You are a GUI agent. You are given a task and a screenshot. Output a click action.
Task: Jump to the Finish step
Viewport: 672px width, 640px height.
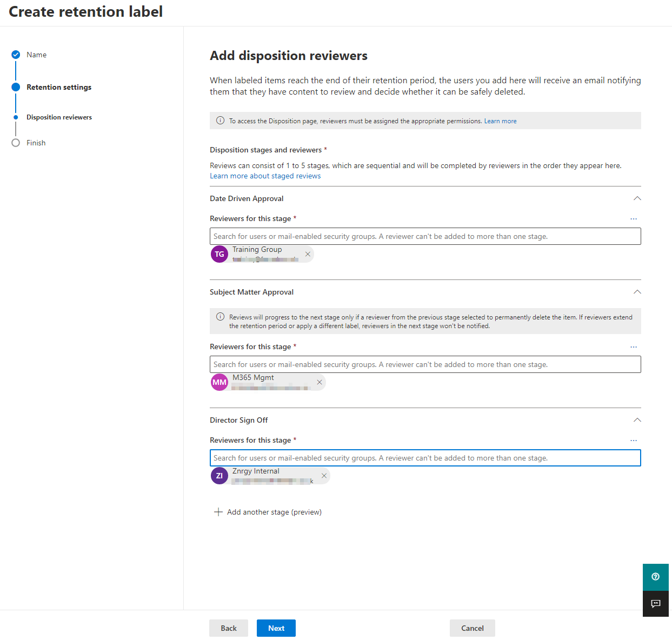pos(36,143)
